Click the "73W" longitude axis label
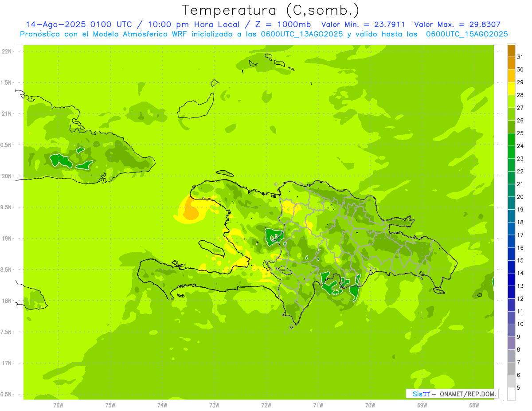 tap(214, 405)
